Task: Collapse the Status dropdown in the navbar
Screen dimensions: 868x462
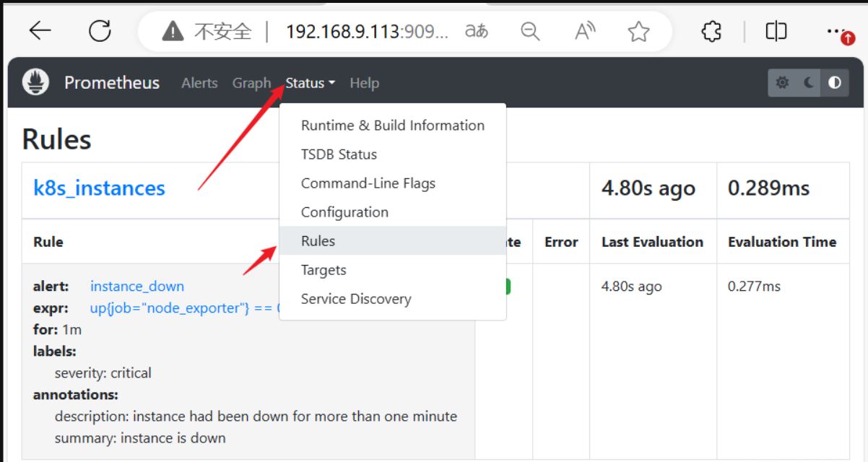Action: coord(311,83)
